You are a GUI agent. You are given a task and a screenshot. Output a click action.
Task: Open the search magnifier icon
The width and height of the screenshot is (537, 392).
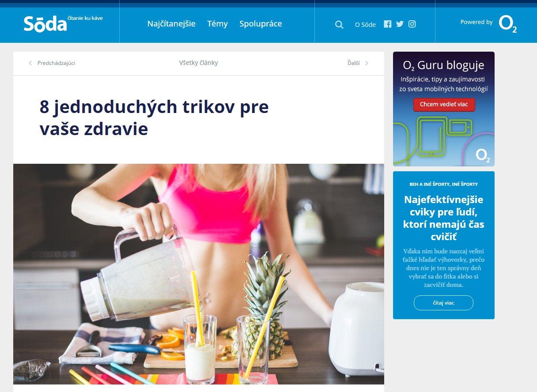pyautogui.click(x=339, y=25)
